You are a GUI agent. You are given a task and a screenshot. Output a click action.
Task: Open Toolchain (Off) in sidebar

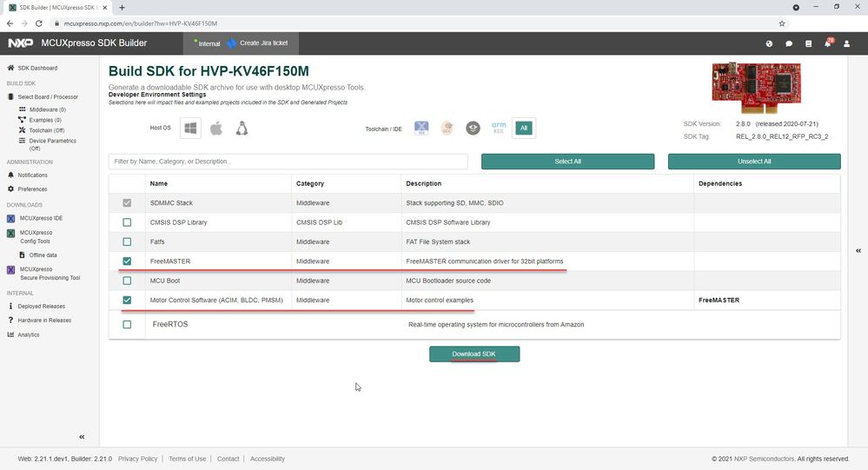47,130
